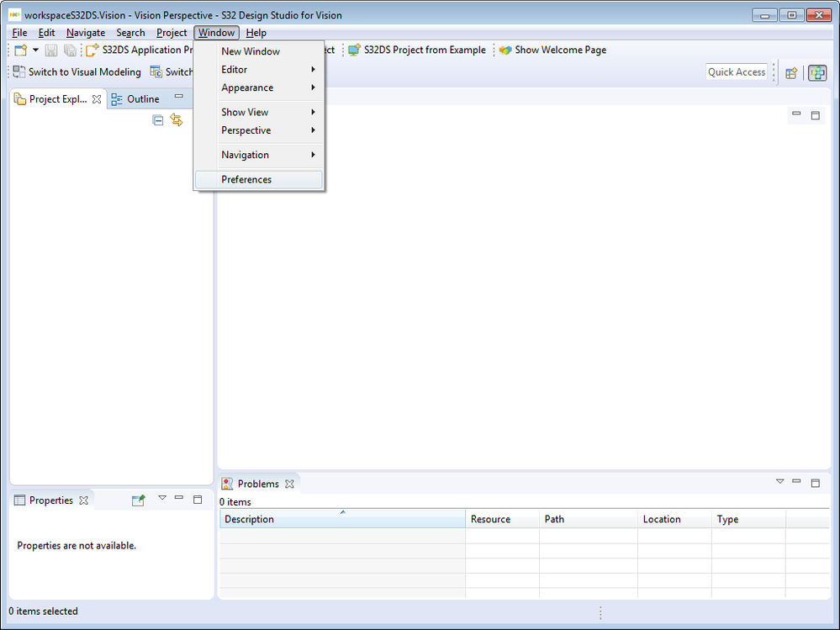Viewport: 840px width, 630px height.
Task: Close the Problems view
Action: [x=289, y=484]
